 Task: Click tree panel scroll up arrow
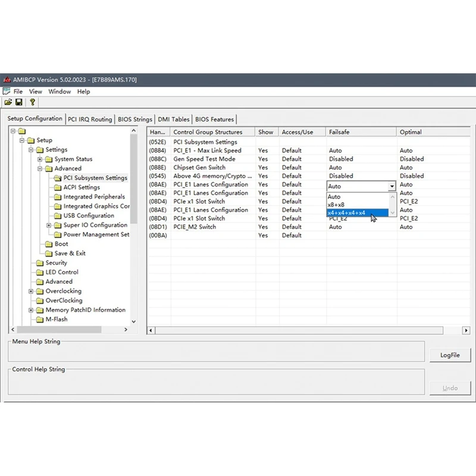point(133,130)
